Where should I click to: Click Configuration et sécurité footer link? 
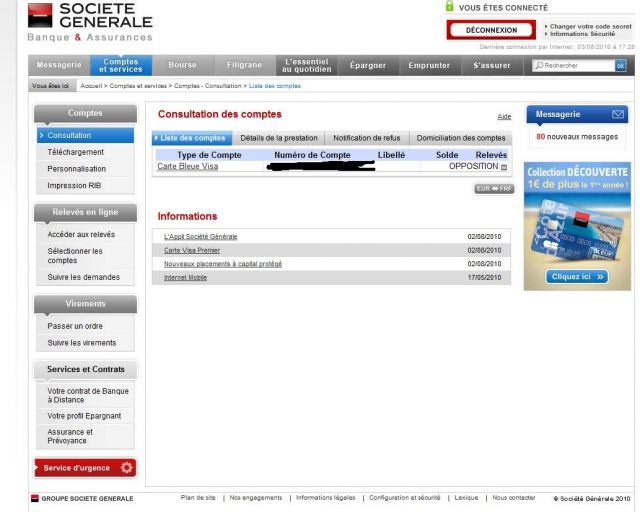405,498
